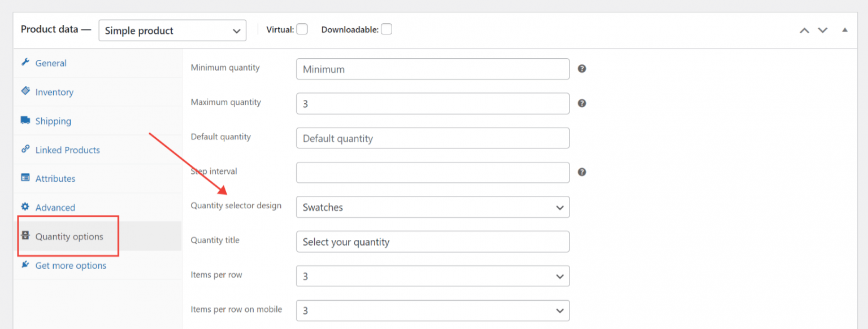Viewport: 868px width, 329px height.
Task: Click the help icon beside Maximum quantity
Action: pos(581,103)
